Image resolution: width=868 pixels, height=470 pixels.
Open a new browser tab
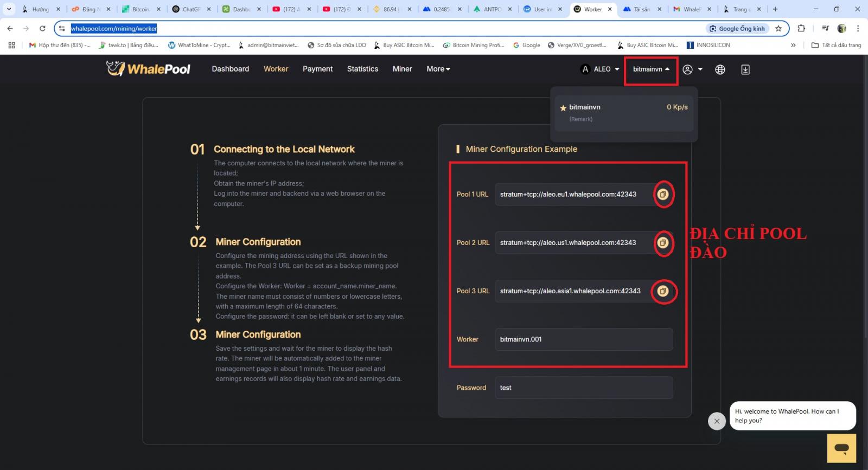(775, 9)
